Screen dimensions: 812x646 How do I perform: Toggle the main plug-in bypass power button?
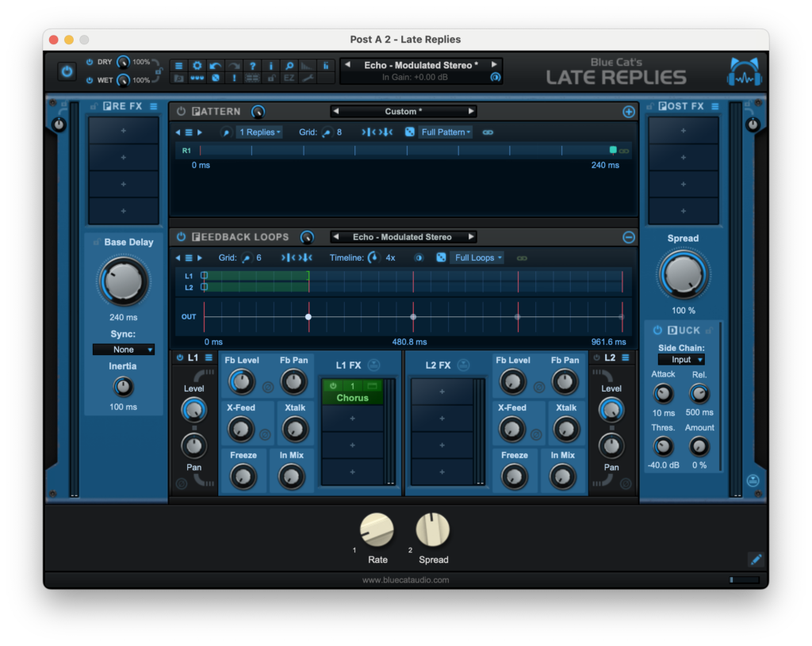click(x=67, y=71)
